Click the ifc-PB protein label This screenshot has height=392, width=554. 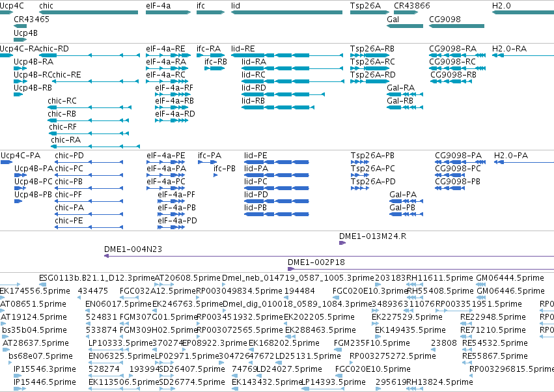pos(225,169)
